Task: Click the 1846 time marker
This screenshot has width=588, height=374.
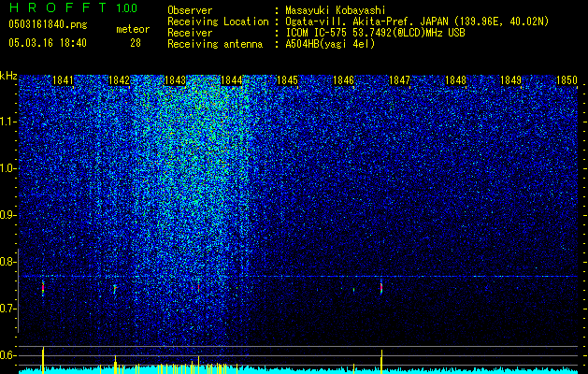Action: pos(343,80)
